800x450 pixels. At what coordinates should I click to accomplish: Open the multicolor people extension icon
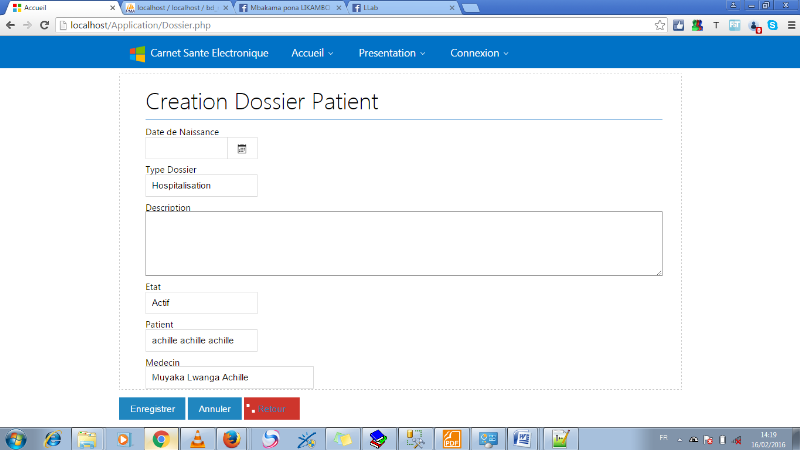click(697, 25)
